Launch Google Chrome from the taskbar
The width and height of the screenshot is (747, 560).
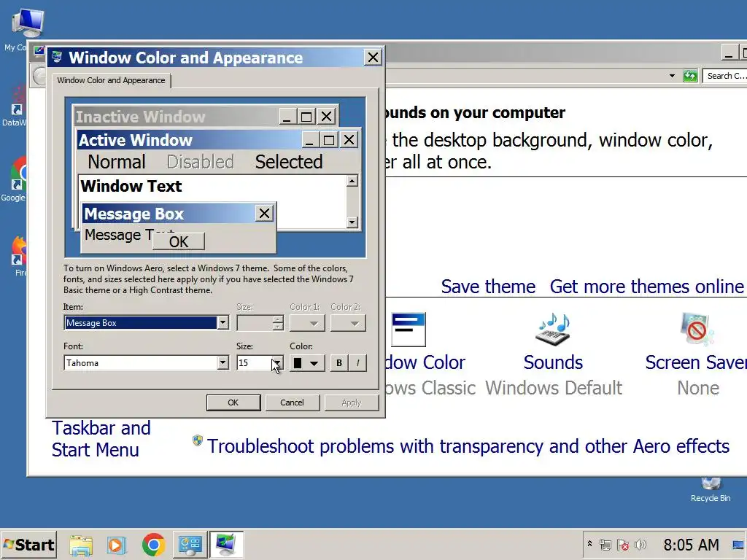click(153, 545)
